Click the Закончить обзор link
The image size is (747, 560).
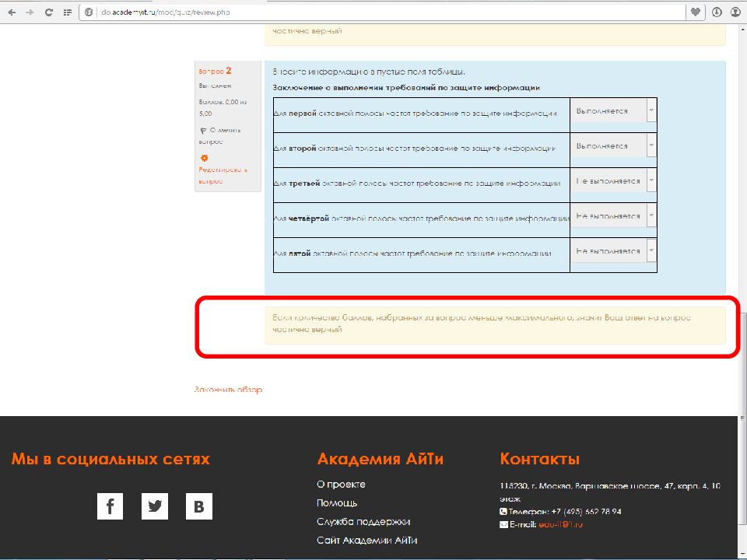pyautogui.click(x=228, y=389)
